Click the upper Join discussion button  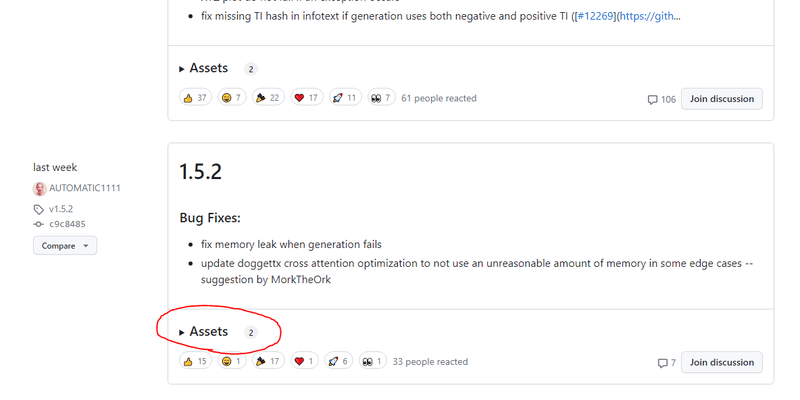[721, 99]
